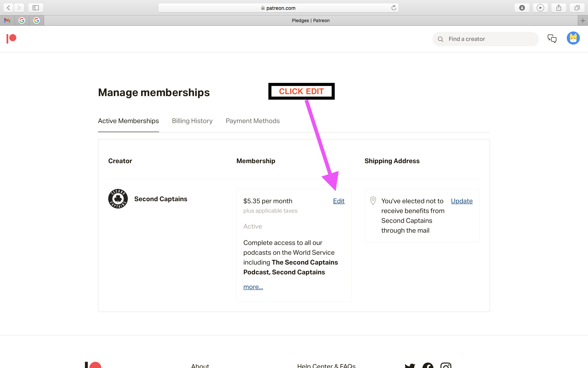Click plus applicable taxes text
Image resolution: width=588 pixels, height=368 pixels.
[271, 211]
